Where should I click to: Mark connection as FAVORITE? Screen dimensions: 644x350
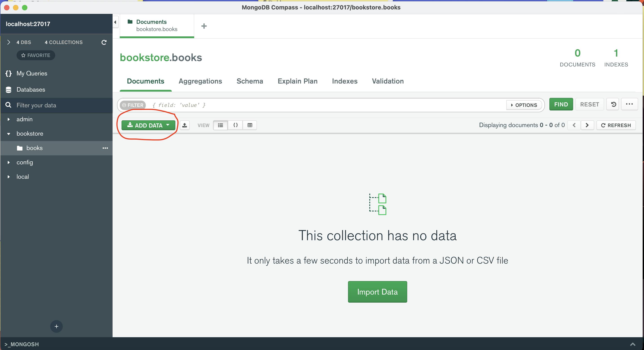point(36,55)
